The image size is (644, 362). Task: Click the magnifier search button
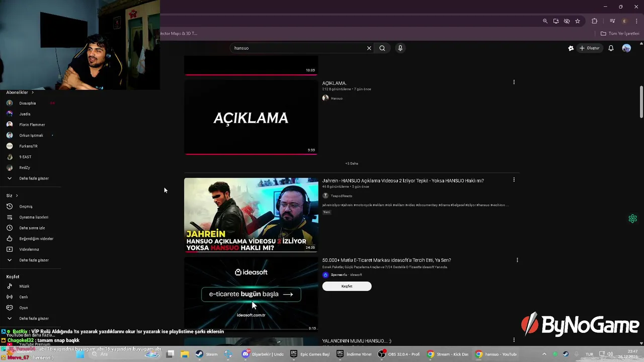(x=382, y=48)
